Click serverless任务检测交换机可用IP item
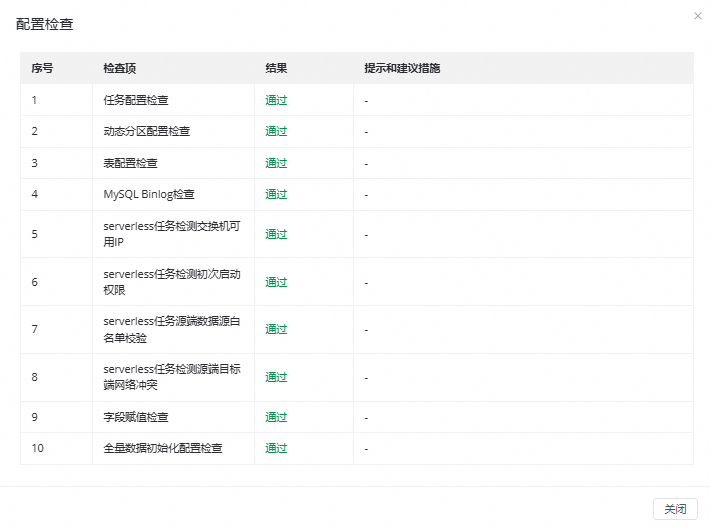The image size is (710, 527). point(172,234)
